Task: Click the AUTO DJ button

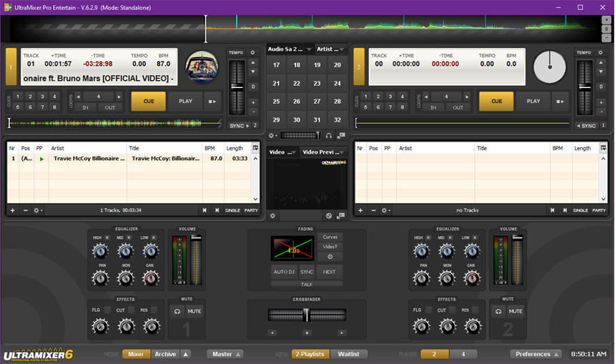Action: pos(284,272)
